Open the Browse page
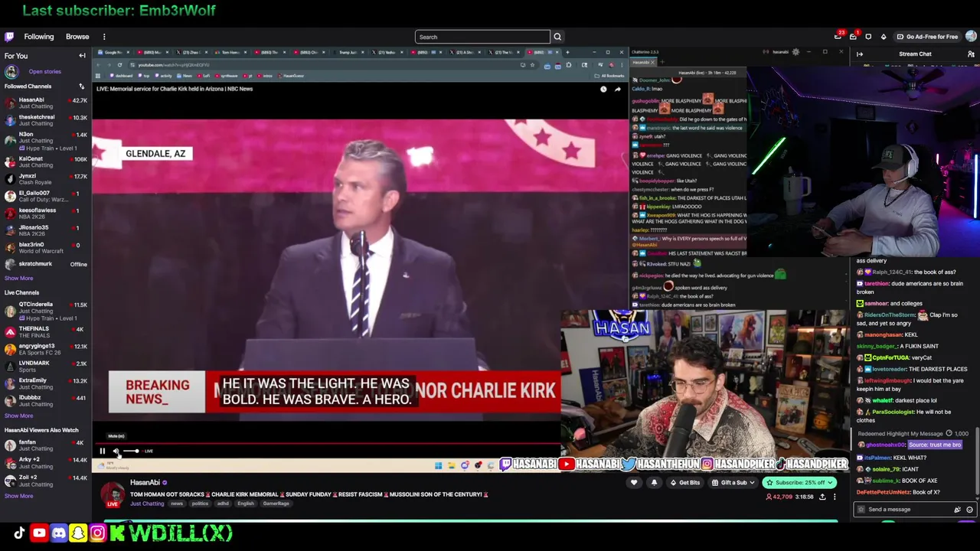 point(77,37)
